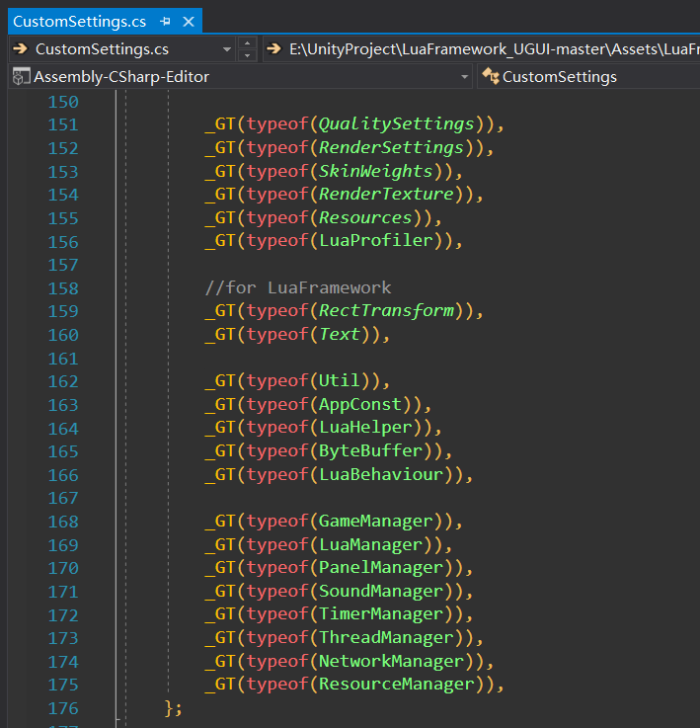Click the RenderTexture type name
This screenshot has width=700, height=728.
click(386, 194)
